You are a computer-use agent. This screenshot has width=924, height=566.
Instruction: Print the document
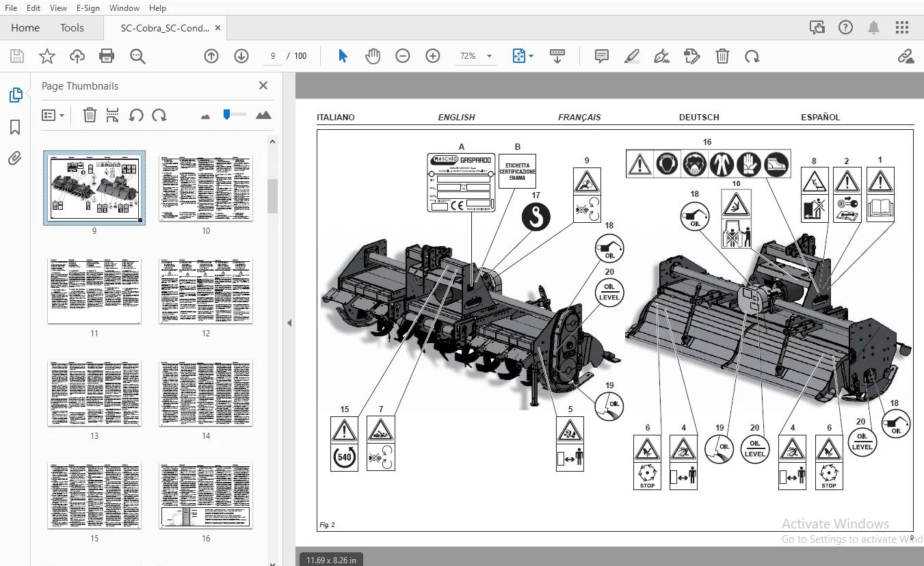[x=107, y=56]
